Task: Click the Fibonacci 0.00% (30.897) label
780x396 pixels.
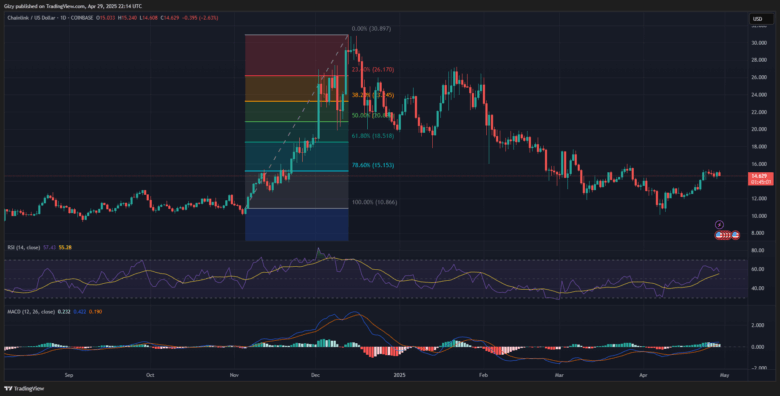Action: 371,29
